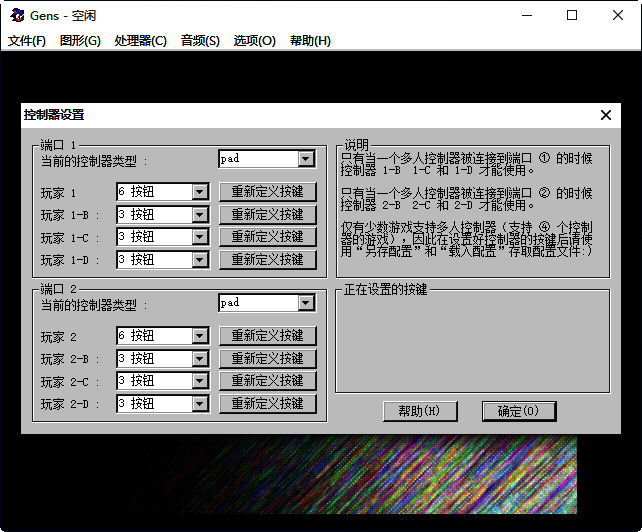642x532 pixels.
Task: Open the 文件(F) menu
Action: [27, 41]
